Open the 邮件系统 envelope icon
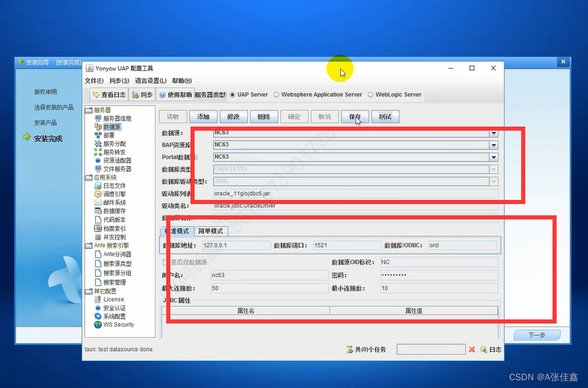This screenshot has height=388, width=588. (x=98, y=203)
